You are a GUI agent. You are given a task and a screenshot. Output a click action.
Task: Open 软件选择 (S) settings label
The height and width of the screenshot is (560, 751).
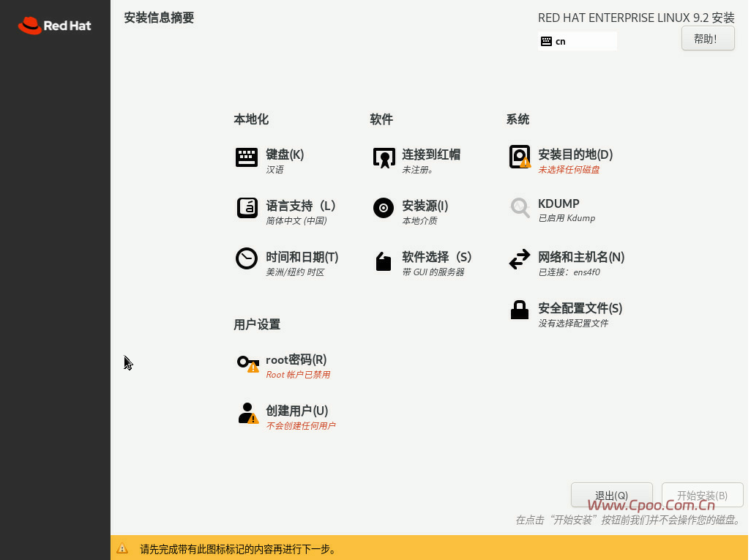click(437, 257)
